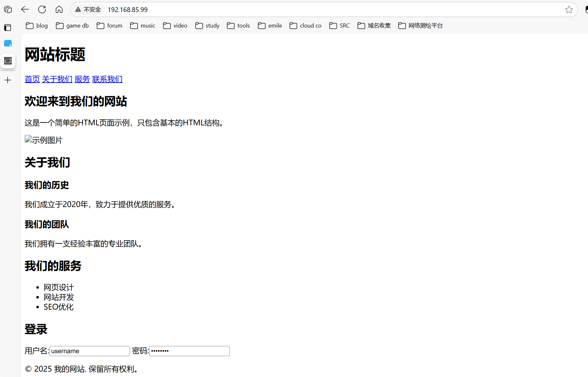The image size is (588, 377).
Task: Select the active page tab in sidebar
Action: click(x=8, y=61)
